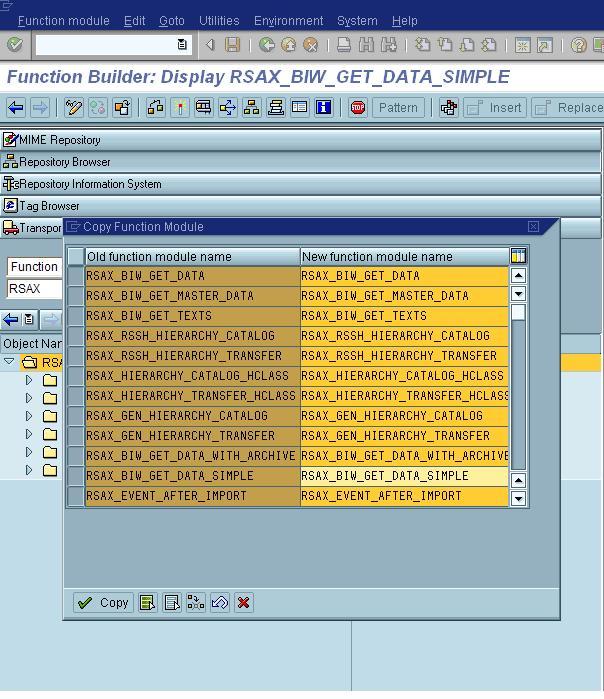Click the bottom scroll down arrow of table

(518, 498)
